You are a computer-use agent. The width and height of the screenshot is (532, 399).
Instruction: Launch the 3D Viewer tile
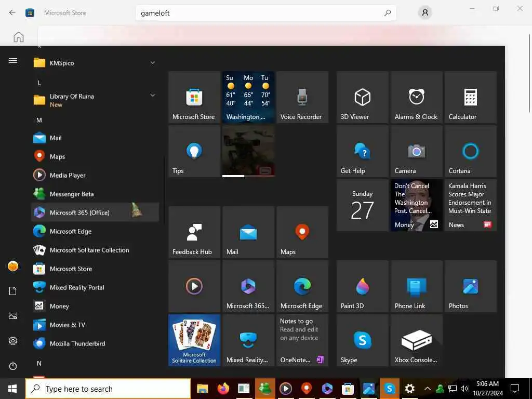362,97
